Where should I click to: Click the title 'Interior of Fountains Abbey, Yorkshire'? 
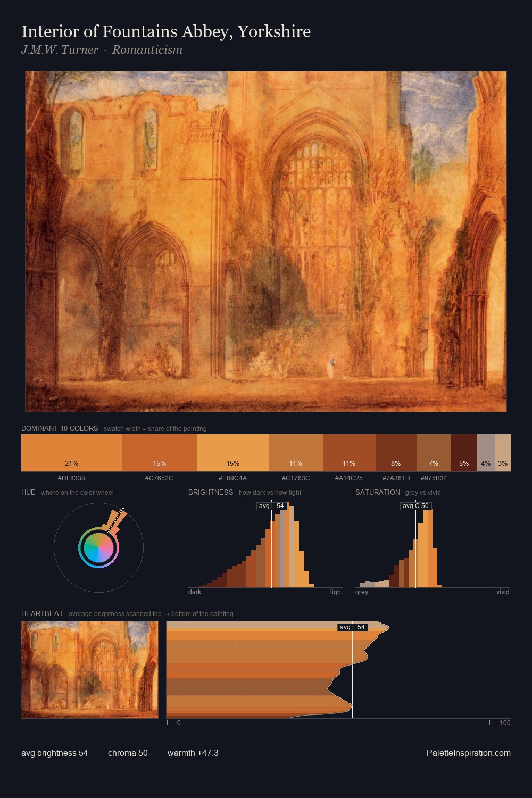(166, 31)
